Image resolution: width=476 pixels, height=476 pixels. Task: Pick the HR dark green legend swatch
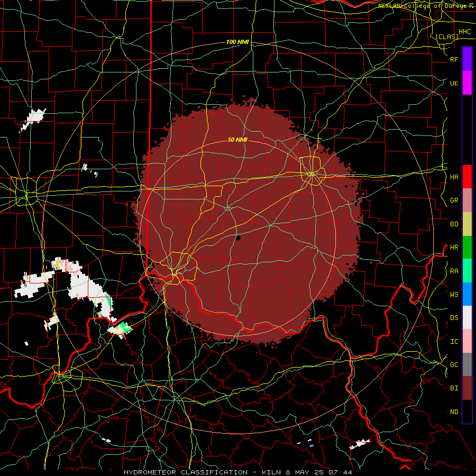[467, 248]
